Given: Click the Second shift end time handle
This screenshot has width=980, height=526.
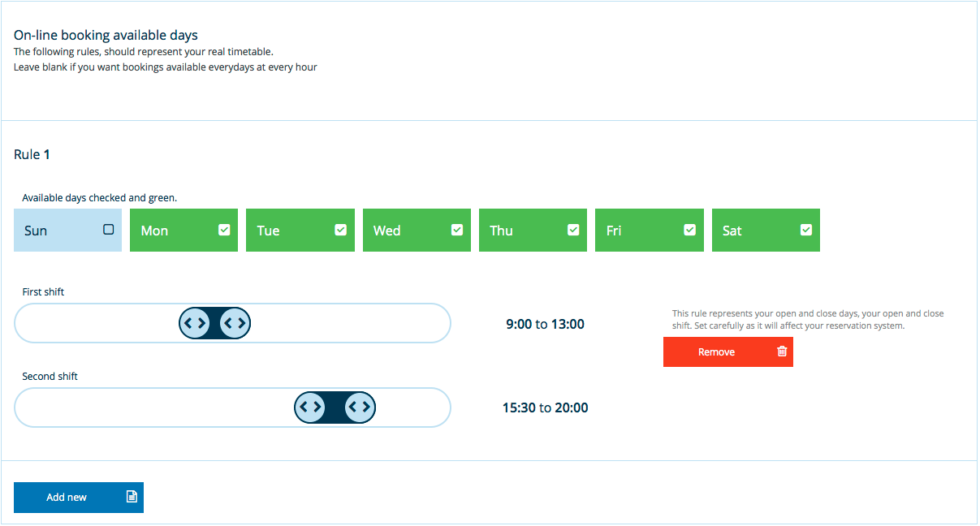Looking at the screenshot, I should (360, 407).
